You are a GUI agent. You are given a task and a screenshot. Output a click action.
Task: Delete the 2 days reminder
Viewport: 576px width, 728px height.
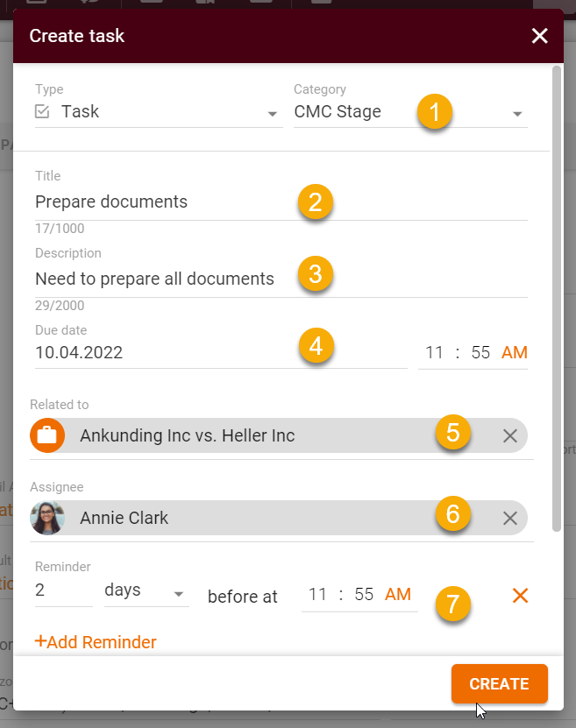[x=520, y=596]
